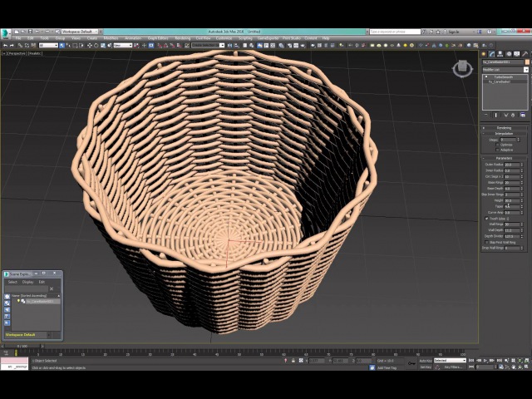The height and width of the screenshot is (399, 532).
Task: Enable the Optimize checkbox under Interpolation
Action: click(497, 145)
